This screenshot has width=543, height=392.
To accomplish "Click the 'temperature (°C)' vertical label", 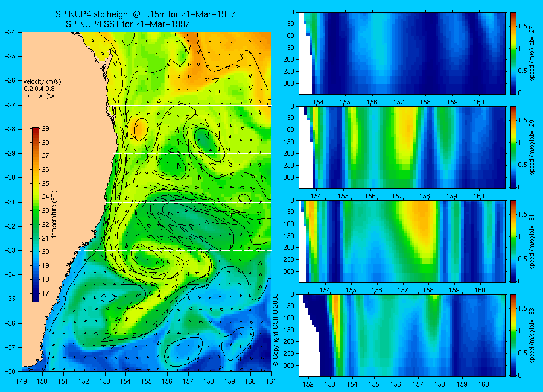I will click(54, 214).
